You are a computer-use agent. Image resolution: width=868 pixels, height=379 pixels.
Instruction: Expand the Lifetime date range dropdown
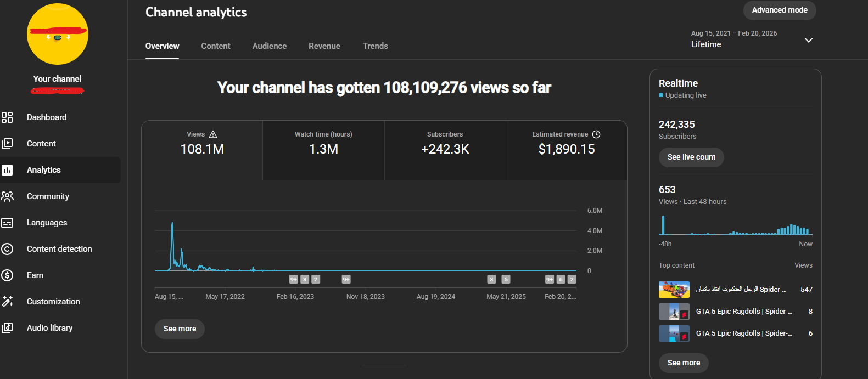[x=808, y=40]
